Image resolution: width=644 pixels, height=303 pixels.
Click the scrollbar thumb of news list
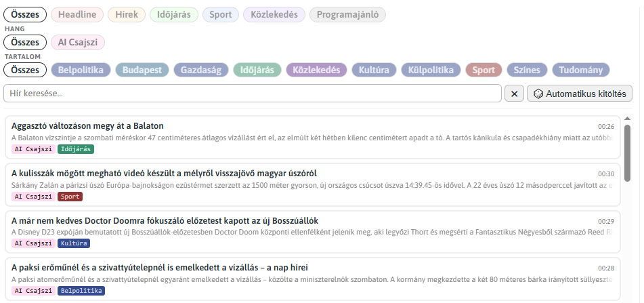click(627, 153)
